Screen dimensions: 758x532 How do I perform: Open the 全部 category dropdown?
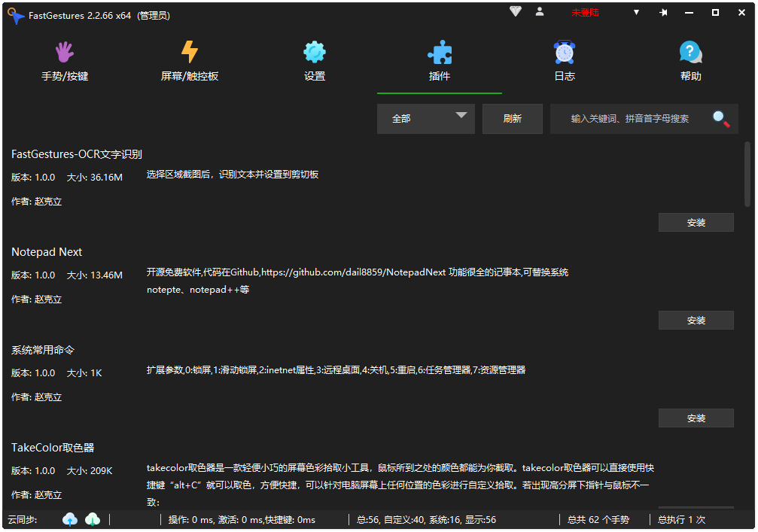(426, 118)
